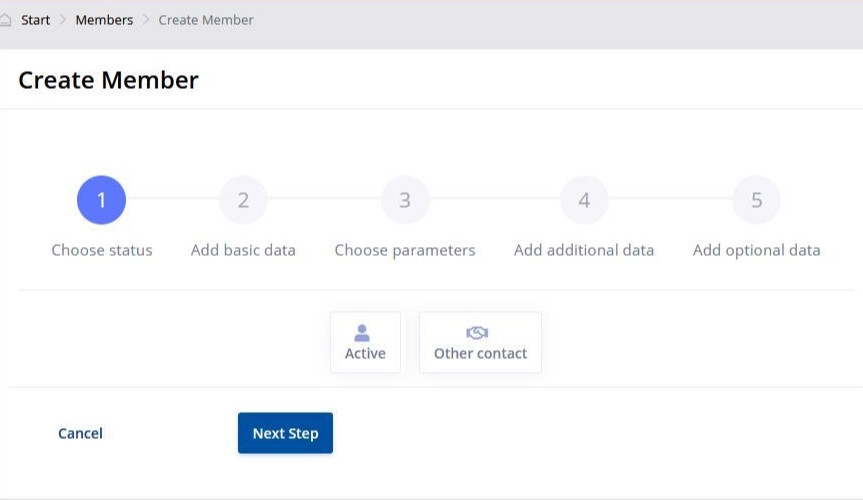This screenshot has height=500, width=863.
Task: Click the person icon for Active status
Action: click(364, 333)
